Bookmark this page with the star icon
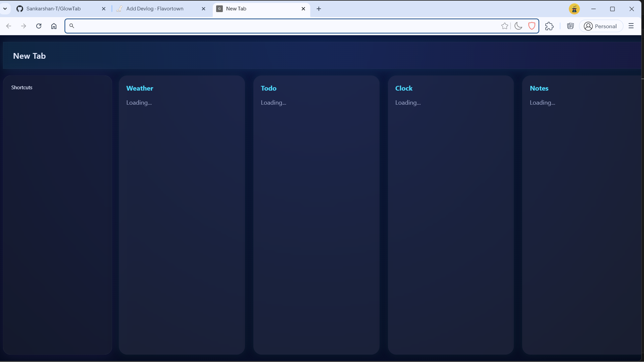Image resolution: width=644 pixels, height=362 pixels. [504, 26]
